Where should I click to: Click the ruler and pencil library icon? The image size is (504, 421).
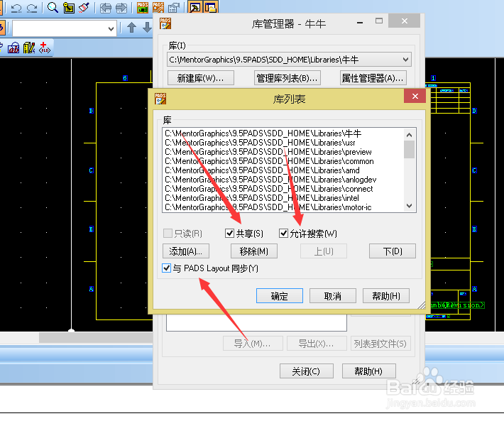pyautogui.click(x=29, y=48)
